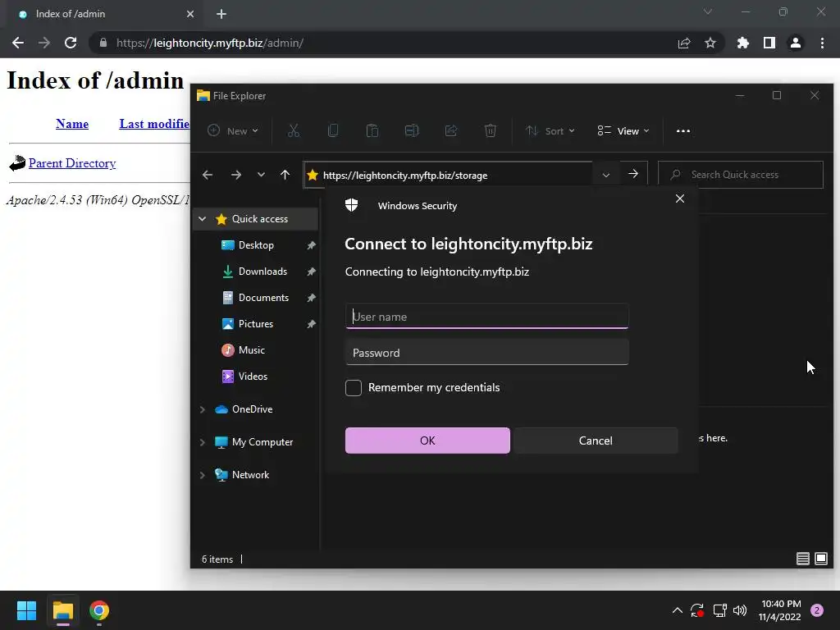Image resolution: width=840 pixels, height=630 pixels.
Task: Expand the OneDrive tree node
Action: [x=202, y=409]
